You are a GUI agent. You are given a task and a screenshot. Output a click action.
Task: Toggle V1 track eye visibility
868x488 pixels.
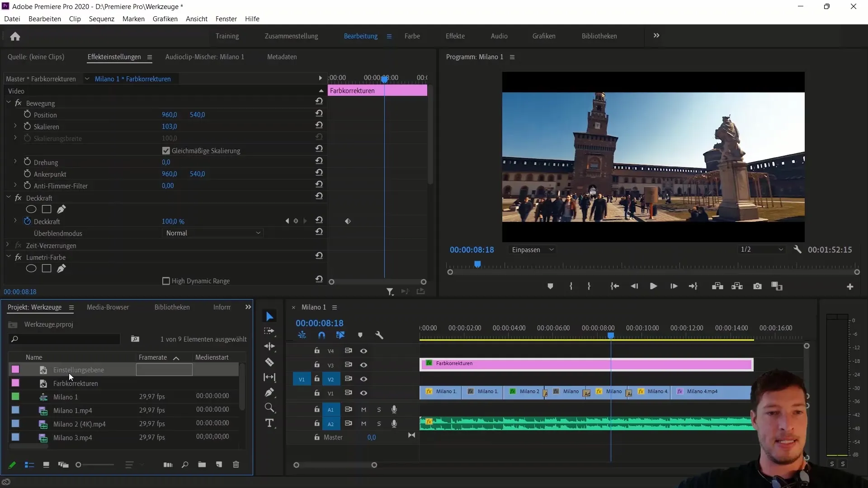coord(363,393)
